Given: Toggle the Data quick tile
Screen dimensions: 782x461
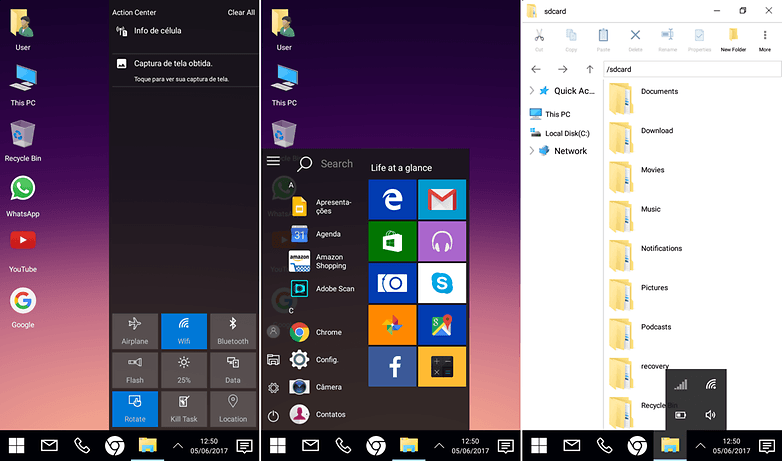Looking at the screenshot, I should pos(233,370).
